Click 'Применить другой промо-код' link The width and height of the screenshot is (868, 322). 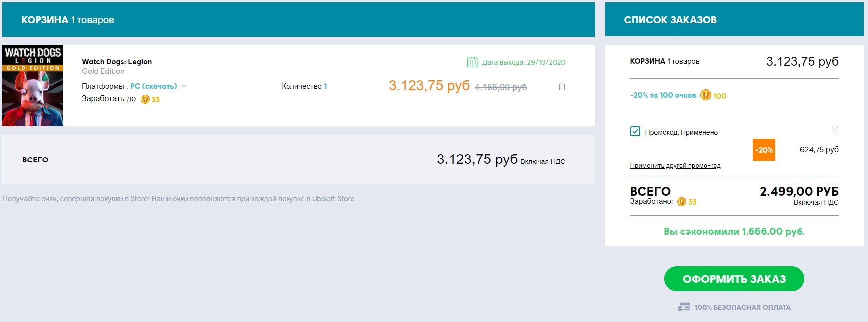675,166
